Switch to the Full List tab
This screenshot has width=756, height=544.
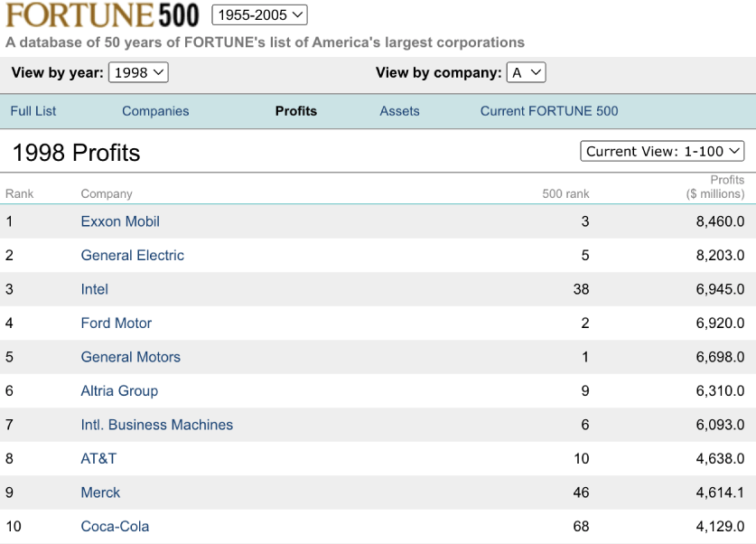coord(33,111)
